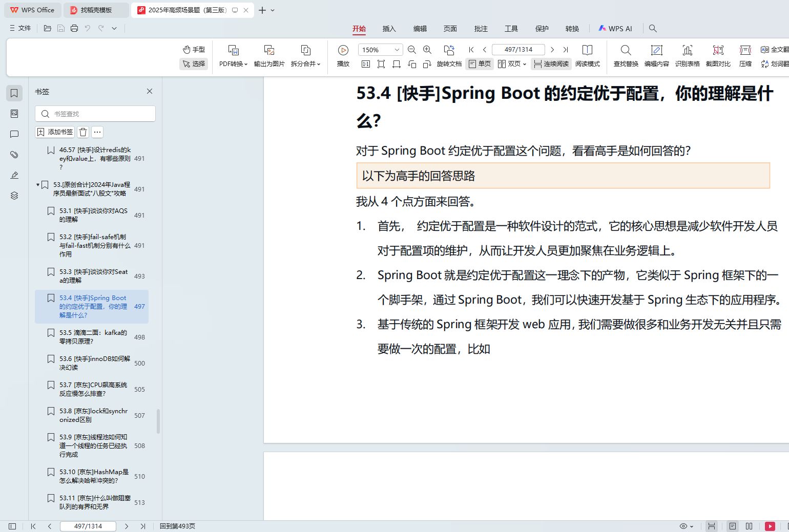Click the fit width icon
789x532 pixels.
pos(397,64)
